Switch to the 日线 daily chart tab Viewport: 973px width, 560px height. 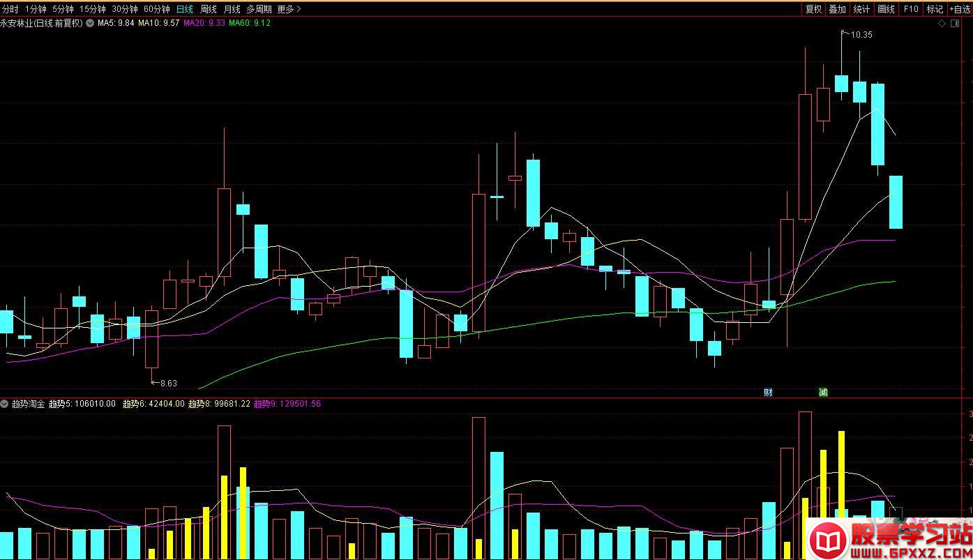click(185, 9)
